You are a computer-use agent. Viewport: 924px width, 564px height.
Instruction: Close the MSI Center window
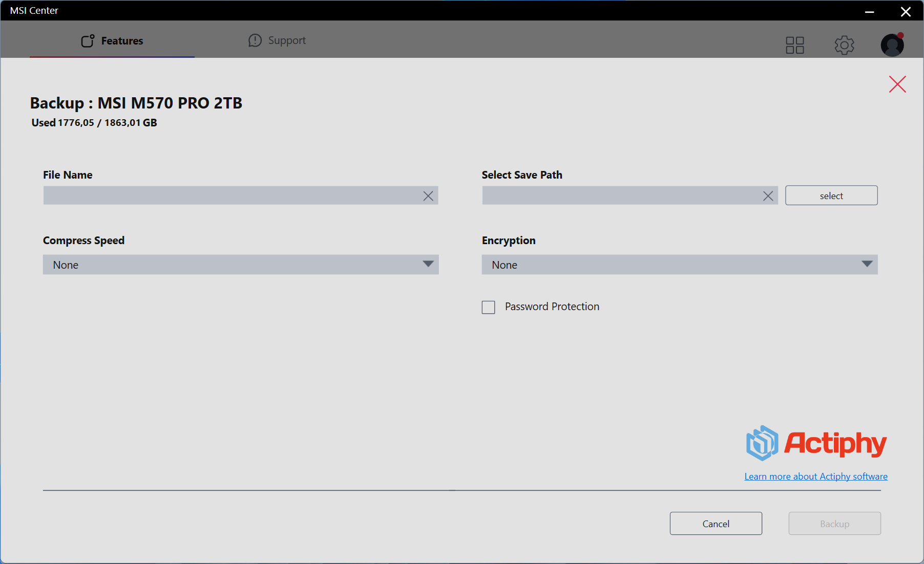point(906,11)
